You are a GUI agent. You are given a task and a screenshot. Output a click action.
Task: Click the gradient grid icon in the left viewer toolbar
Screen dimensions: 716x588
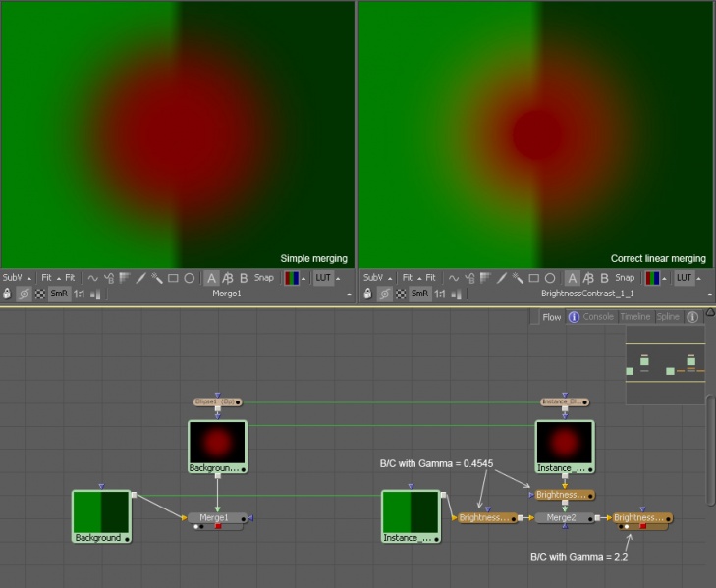click(x=125, y=278)
